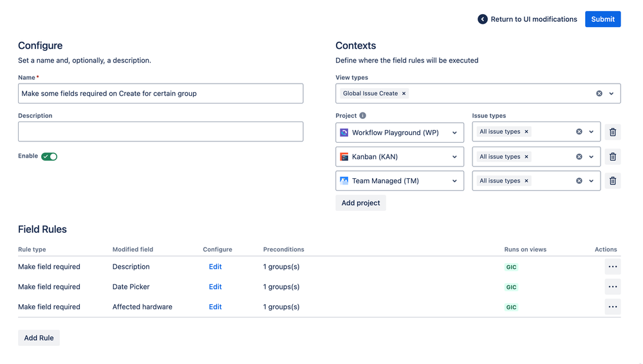Open issue types dropdown for Team Managed
643x364 pixels.
coord(591,181)
